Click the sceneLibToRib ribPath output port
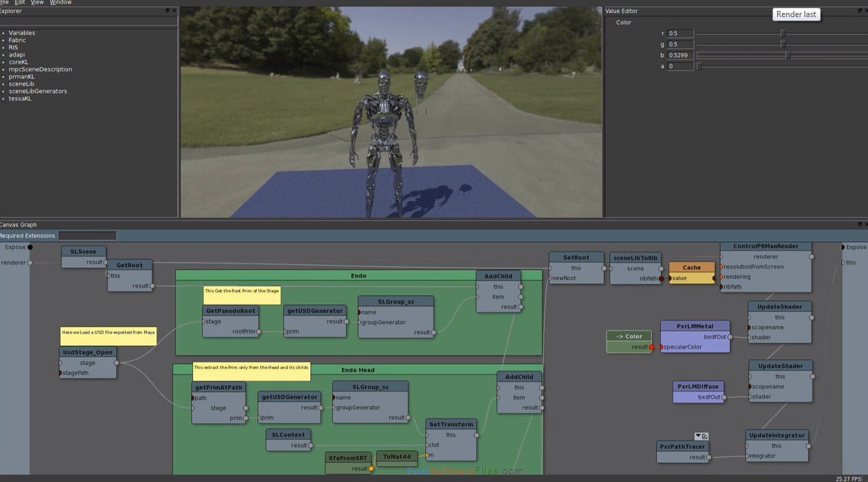Screen dimensions: 868x482 (661, 278)
